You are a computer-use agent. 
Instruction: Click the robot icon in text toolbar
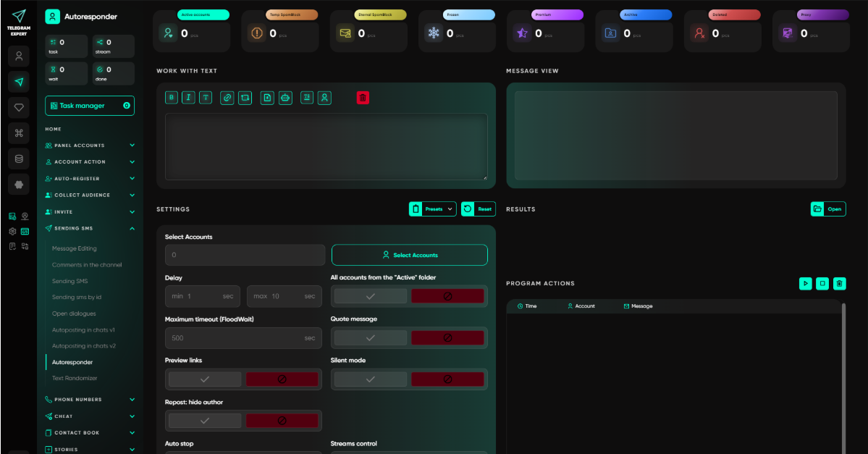click(x=285, y=98)
